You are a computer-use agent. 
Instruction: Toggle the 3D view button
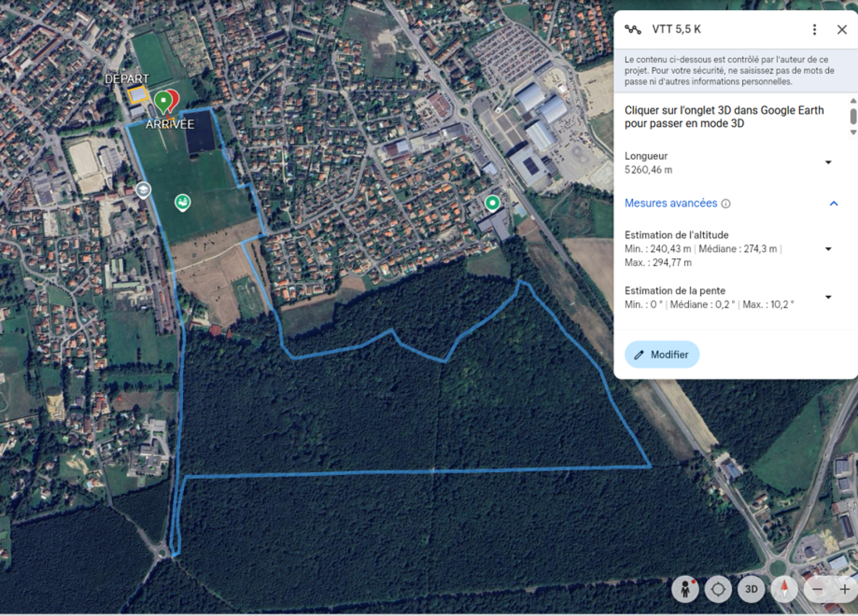coord(751,589)
